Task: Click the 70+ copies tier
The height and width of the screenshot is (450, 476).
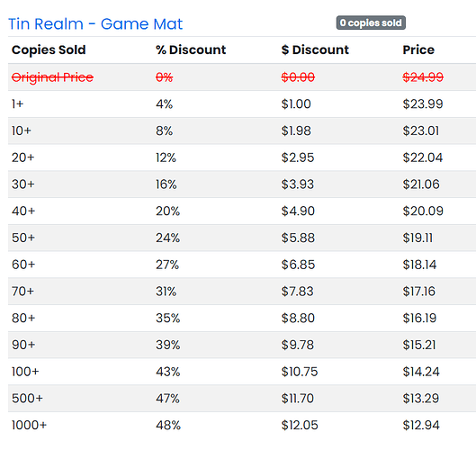Action: click(22, 292)
